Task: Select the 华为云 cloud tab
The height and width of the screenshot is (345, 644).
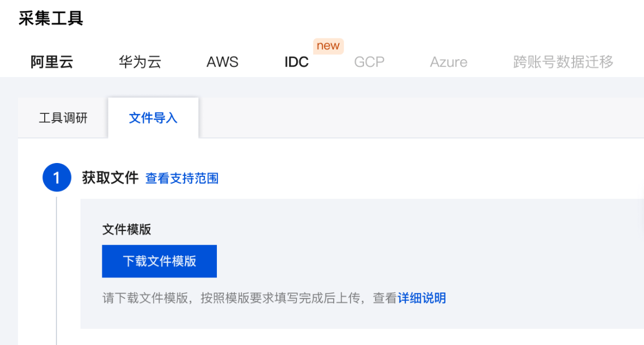Action: 140,62
